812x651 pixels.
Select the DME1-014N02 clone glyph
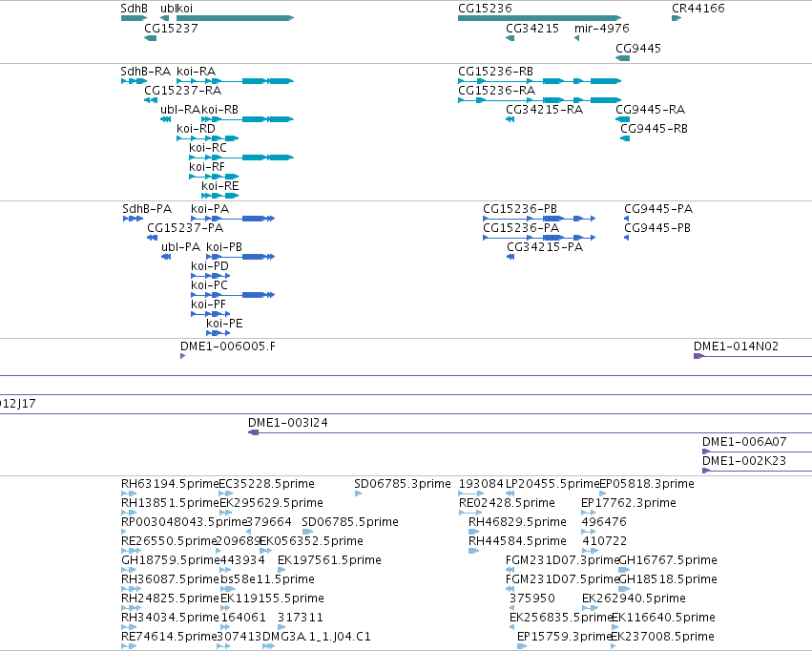click(x=753, y=356)
